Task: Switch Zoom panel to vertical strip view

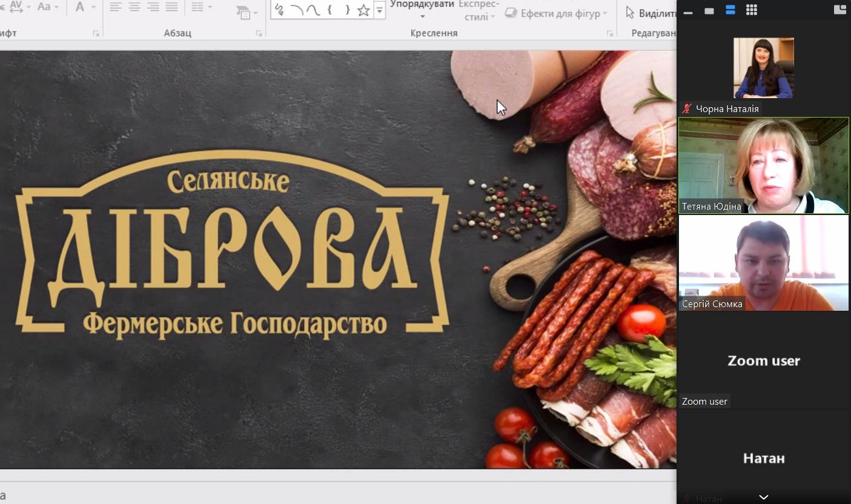Action: [x=730, y=10]
